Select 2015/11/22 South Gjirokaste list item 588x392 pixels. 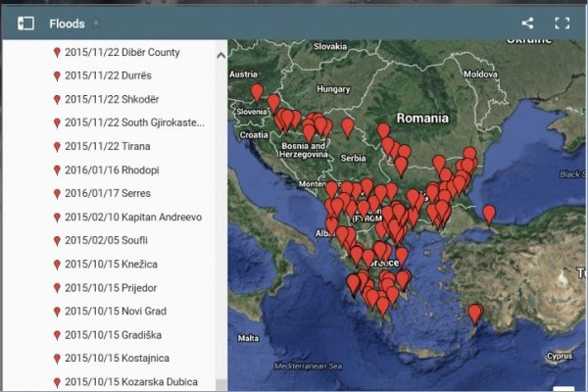[x=134, y=122]
